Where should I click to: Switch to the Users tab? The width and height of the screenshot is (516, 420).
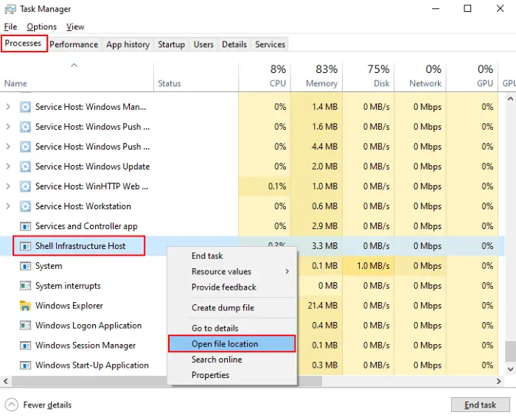tap(203, 44)
